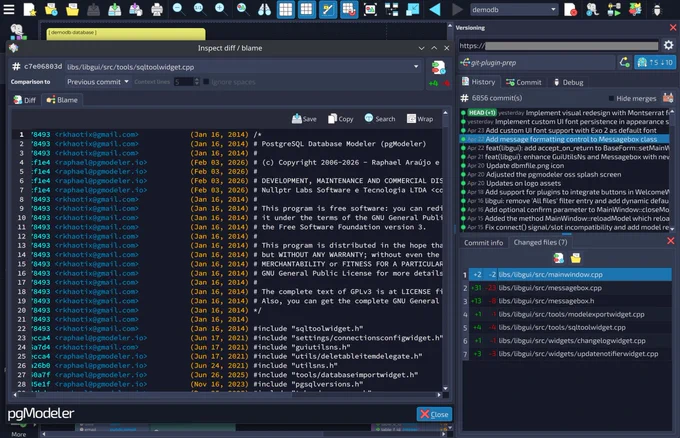Click the Save icon in blame toolbar

pyautogui.click(x=304, y=118)
